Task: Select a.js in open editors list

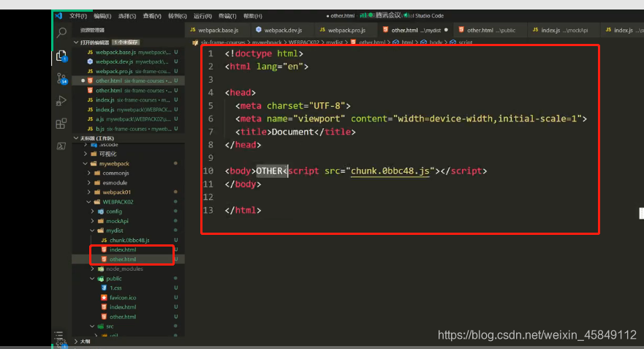Action: pos(128,119)
